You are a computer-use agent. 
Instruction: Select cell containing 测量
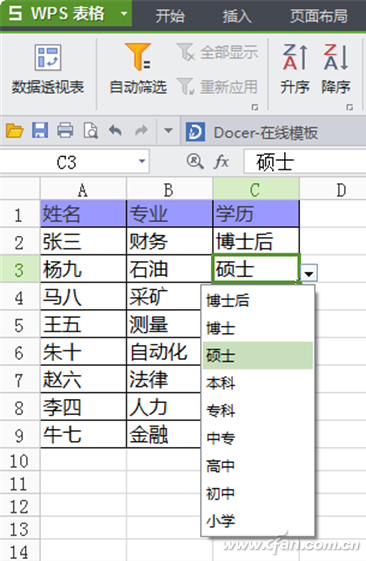tap(164, 324)
